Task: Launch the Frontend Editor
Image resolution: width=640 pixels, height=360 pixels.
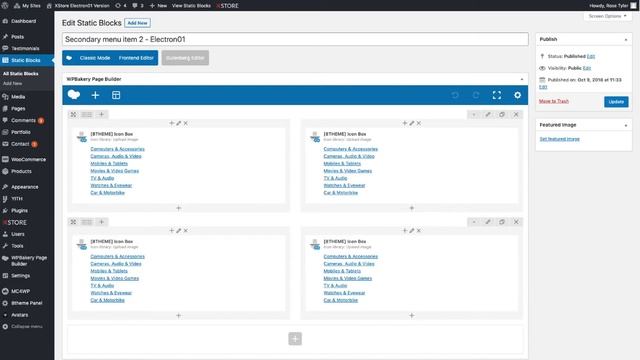Action: point(136,58)
